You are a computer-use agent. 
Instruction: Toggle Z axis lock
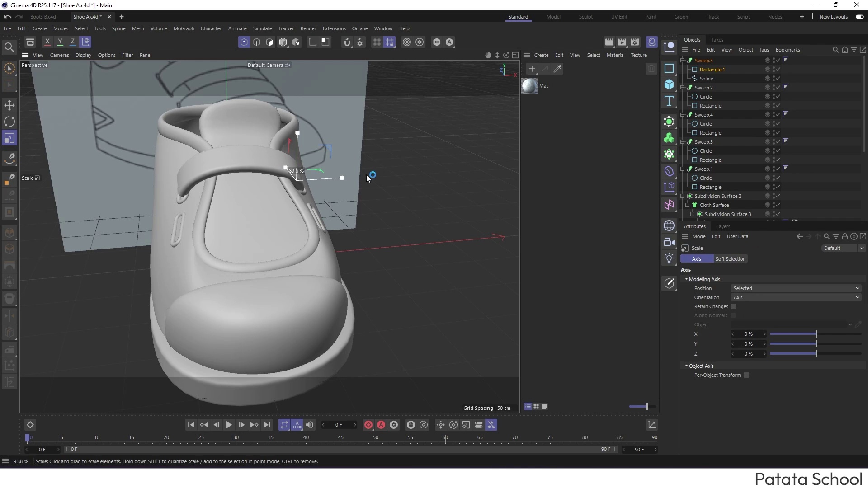coord(72,42)
